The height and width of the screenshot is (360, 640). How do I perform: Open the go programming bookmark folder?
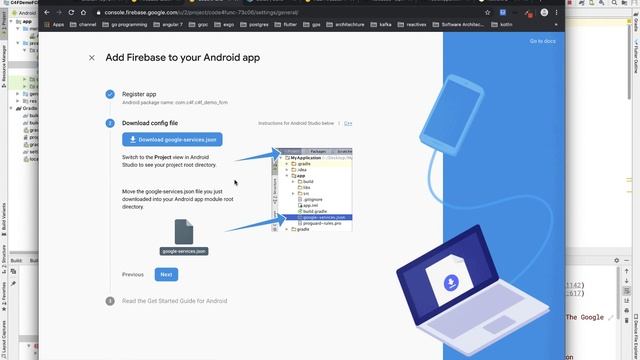click(124, 24)
